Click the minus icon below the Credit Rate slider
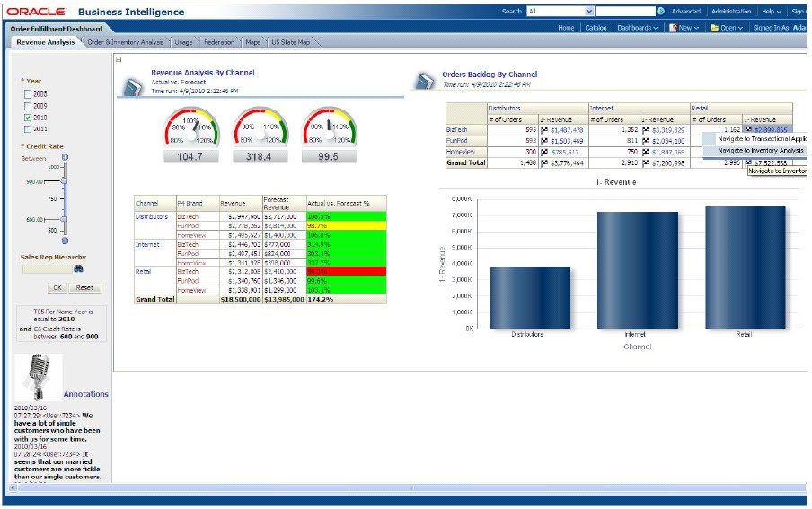812x509 pixels. pyautogui.click(x=65, y=241)
